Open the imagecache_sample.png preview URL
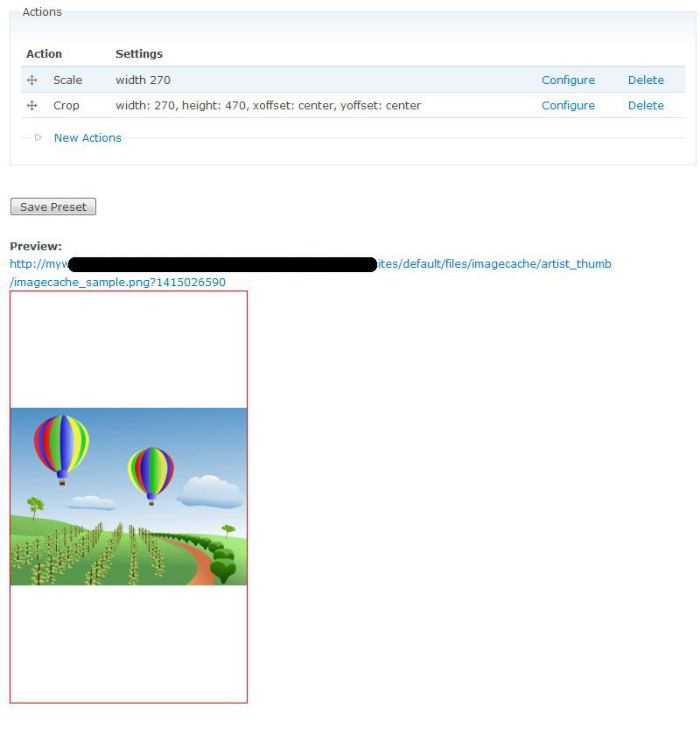 [x=116, y=282]
